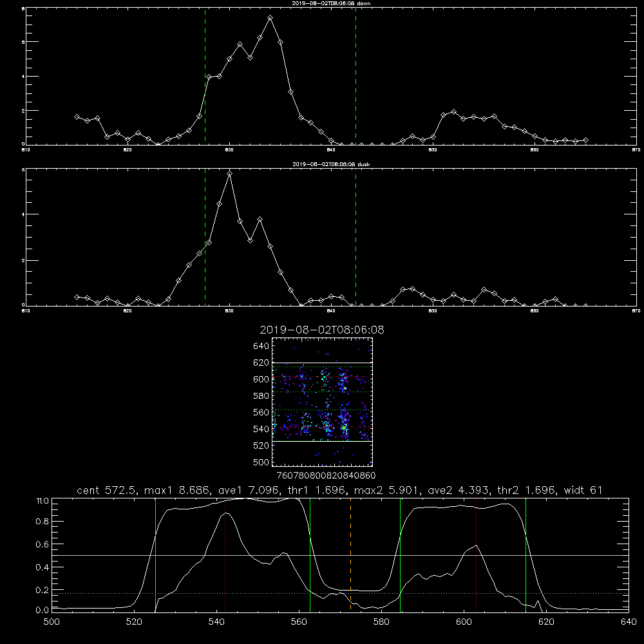This screenshot has height=644, width=644.
Task: Click bottom plot x-axis label '540'
Action: coord(216,622)
